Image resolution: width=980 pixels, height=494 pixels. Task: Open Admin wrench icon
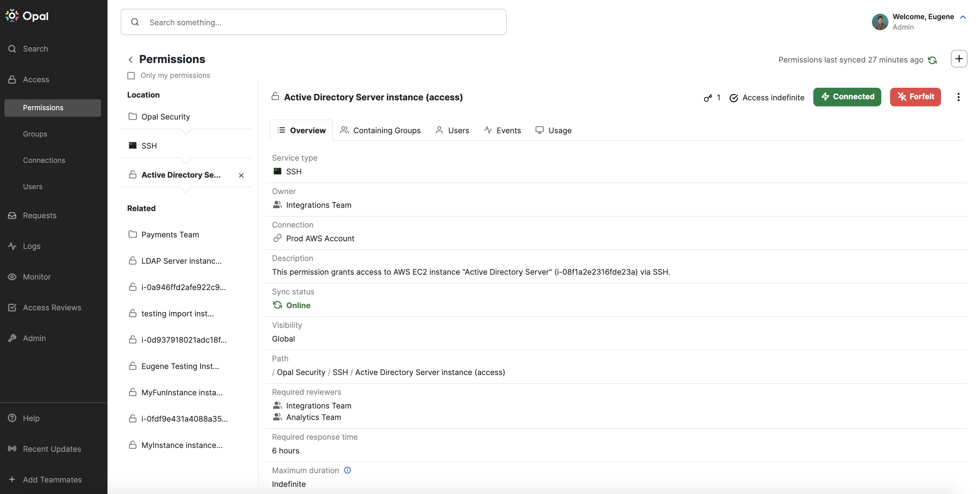tap(12, 338)
